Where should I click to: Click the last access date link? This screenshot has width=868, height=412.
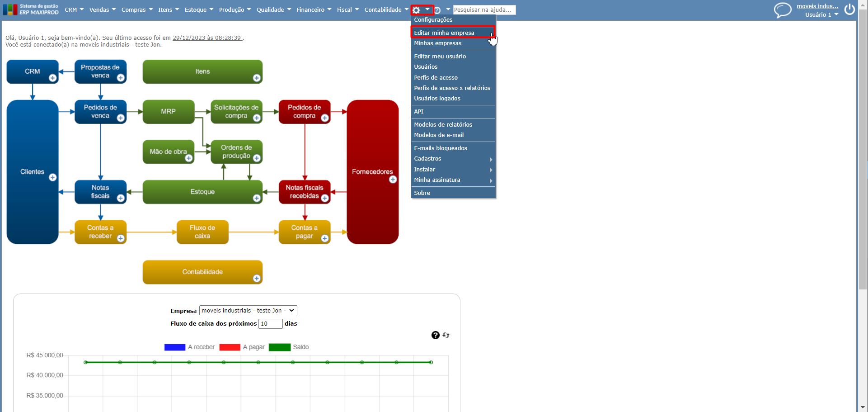pos(207,38)
